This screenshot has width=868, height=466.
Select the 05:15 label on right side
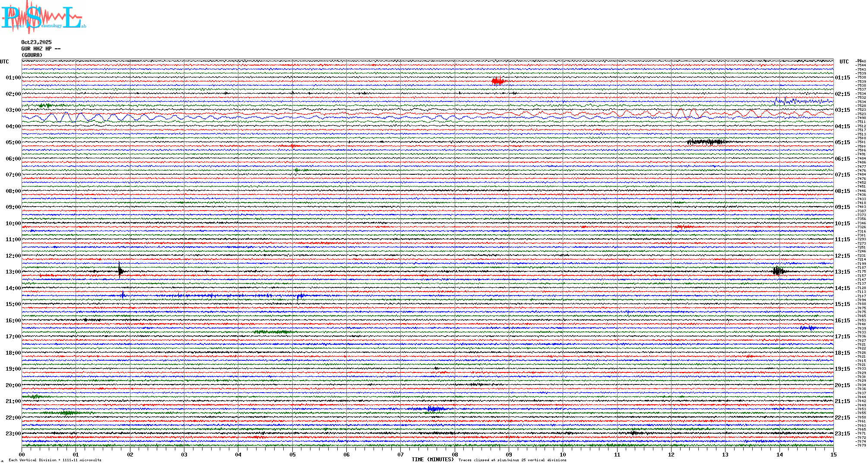coord(842,142)
